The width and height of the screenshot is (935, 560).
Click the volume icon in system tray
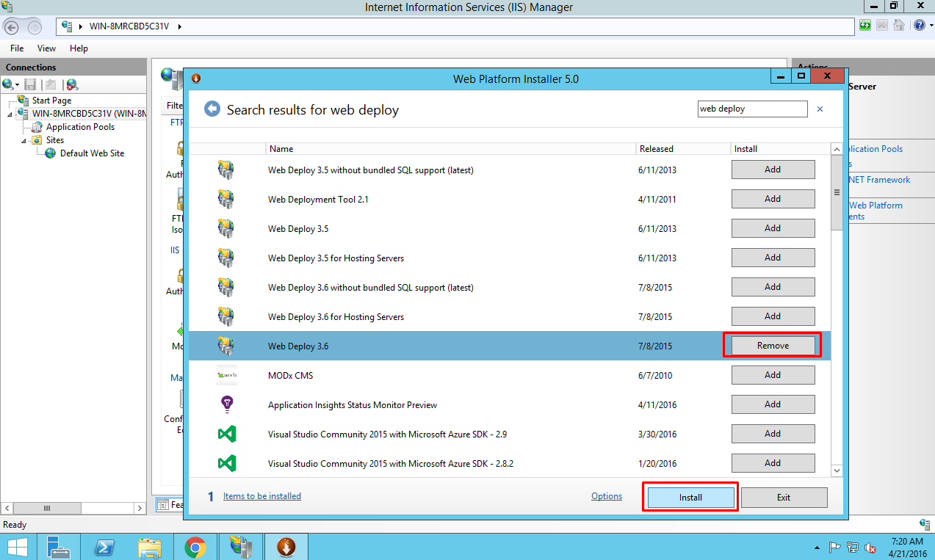[x=870, y=547]
